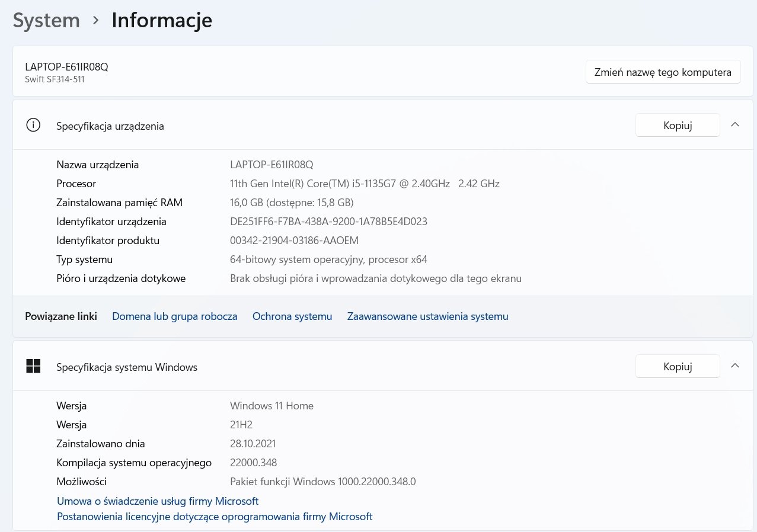Viewport: 757px width, 532px height.
Task: Click Identyfikator urządzenia label
Action: pos(111,222)
